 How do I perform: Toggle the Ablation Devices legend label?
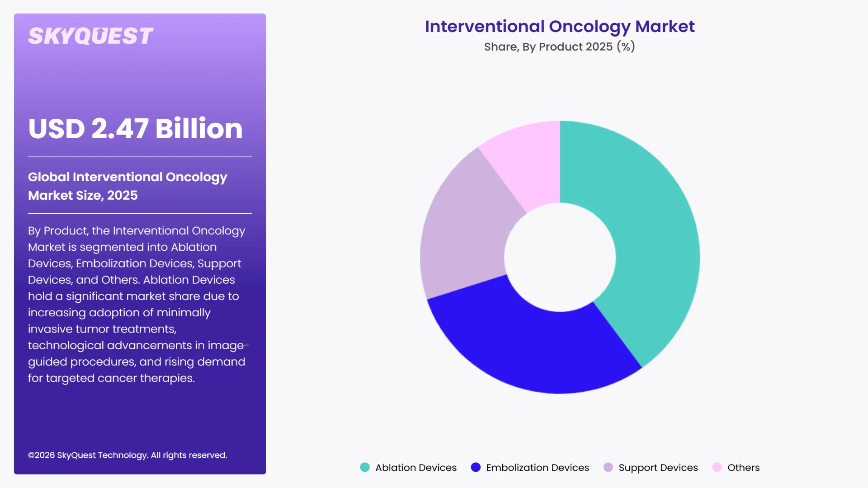point(416,468)
